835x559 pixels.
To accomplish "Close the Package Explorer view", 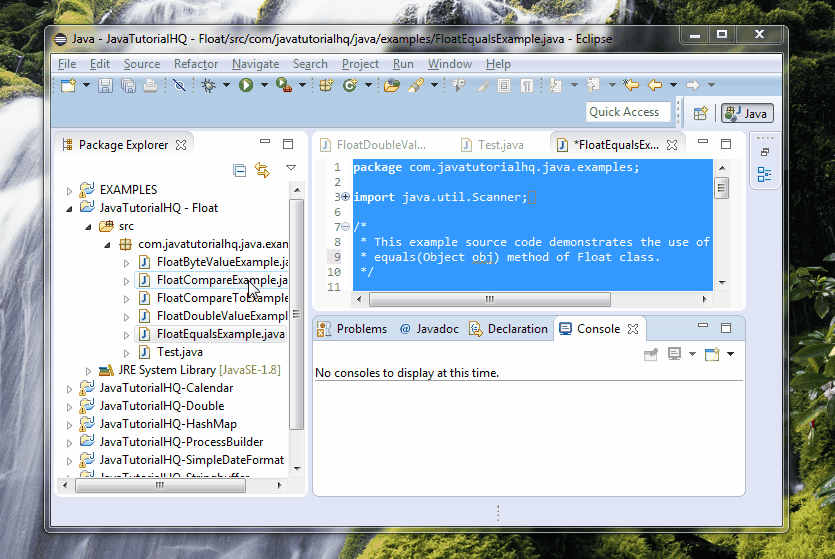I will (x=181, y=145).
